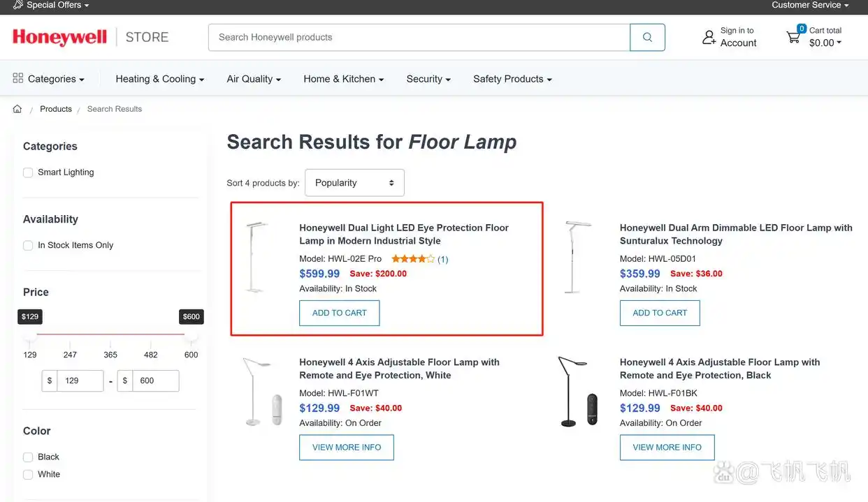Viewport: 868px width, 502px height.
Task: Click the Honeywell logo
Action: 60,37
